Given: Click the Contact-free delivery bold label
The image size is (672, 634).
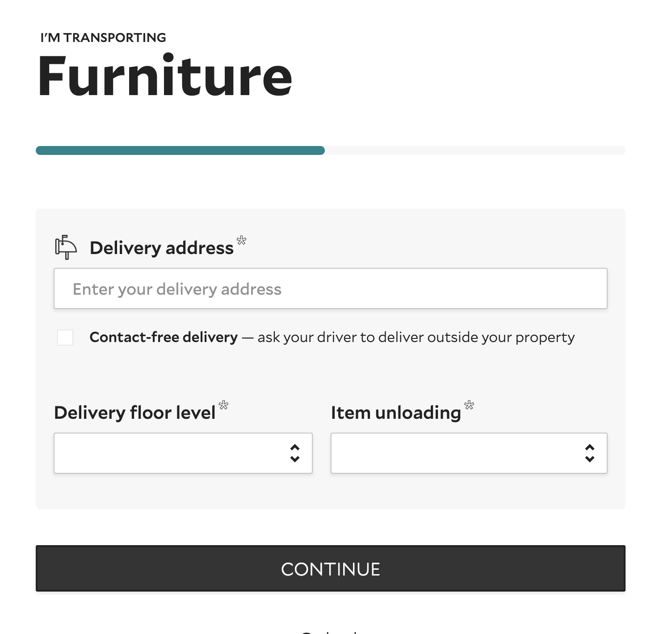Looking at the screenshot, I should coord(164,337).
